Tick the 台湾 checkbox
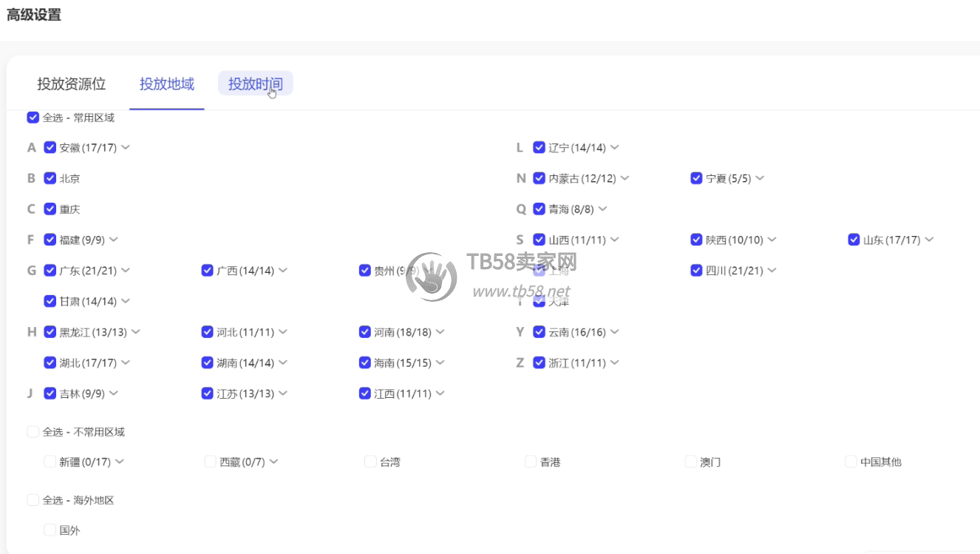This screenshot has width=980, height=554. (370, 462)
